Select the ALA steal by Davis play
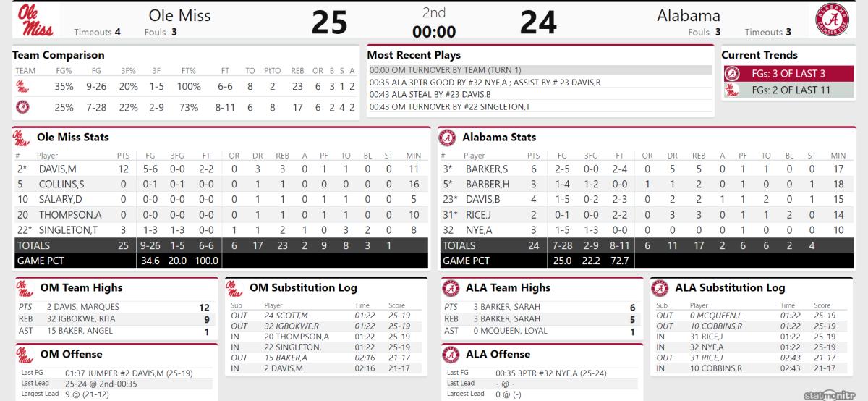The image size is (868, 401). tap(539, 94)
